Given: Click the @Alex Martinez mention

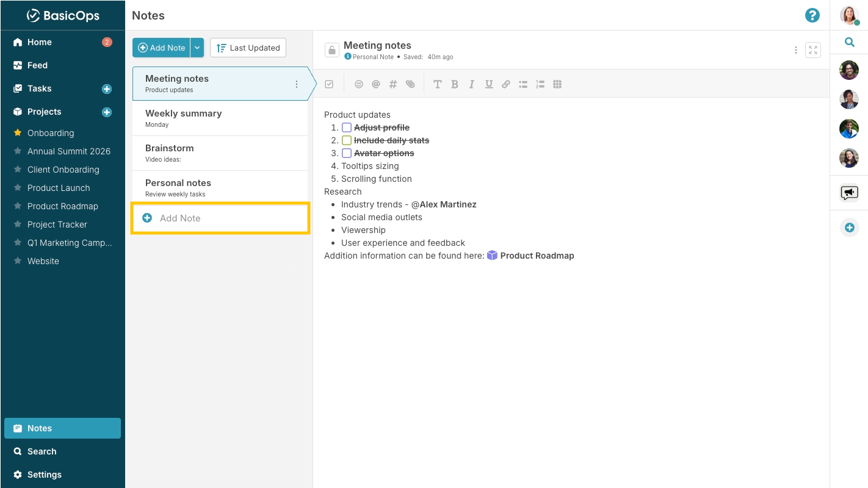Looking at the screenshot, I should [444, 204].
